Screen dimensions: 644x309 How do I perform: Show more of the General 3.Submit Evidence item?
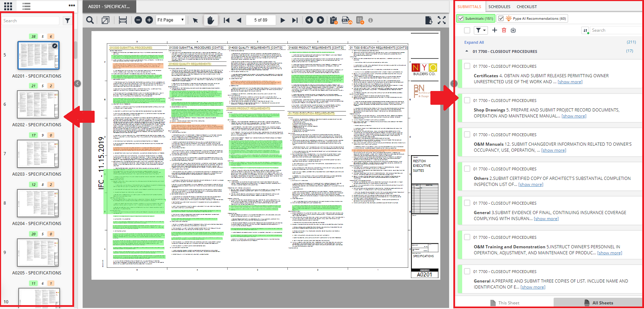(546, 219)
